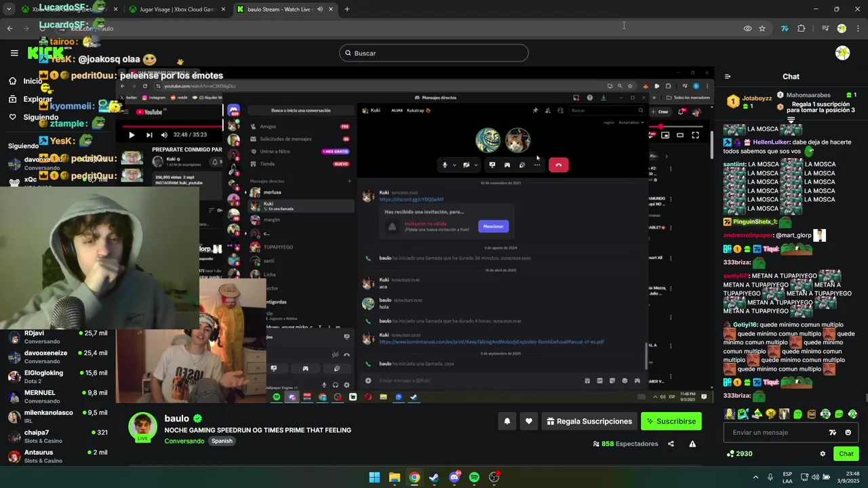The width and height of the screenshot is (868, 488).
Task: Send message with the green Chat button
Action: click(x=846, y=453)
